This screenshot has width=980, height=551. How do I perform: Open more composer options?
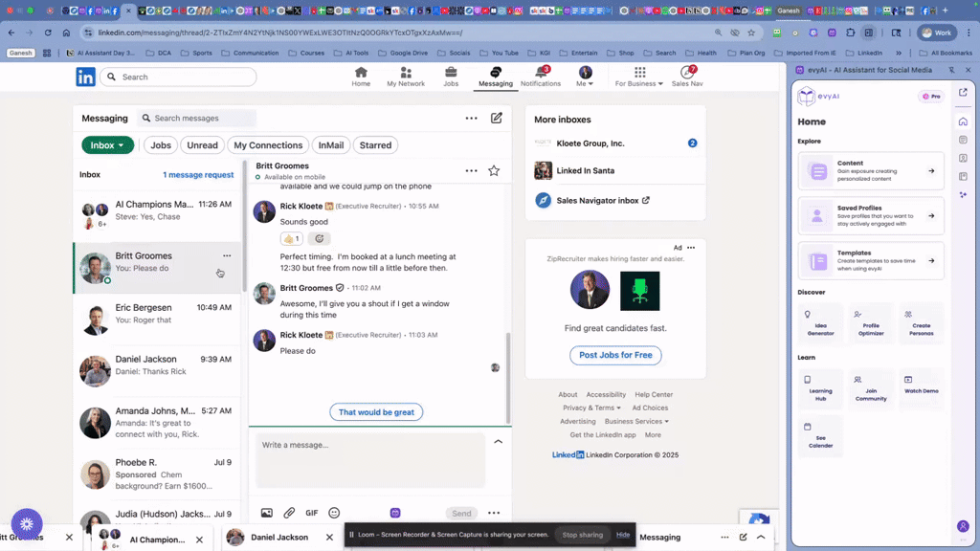point(494,513)
